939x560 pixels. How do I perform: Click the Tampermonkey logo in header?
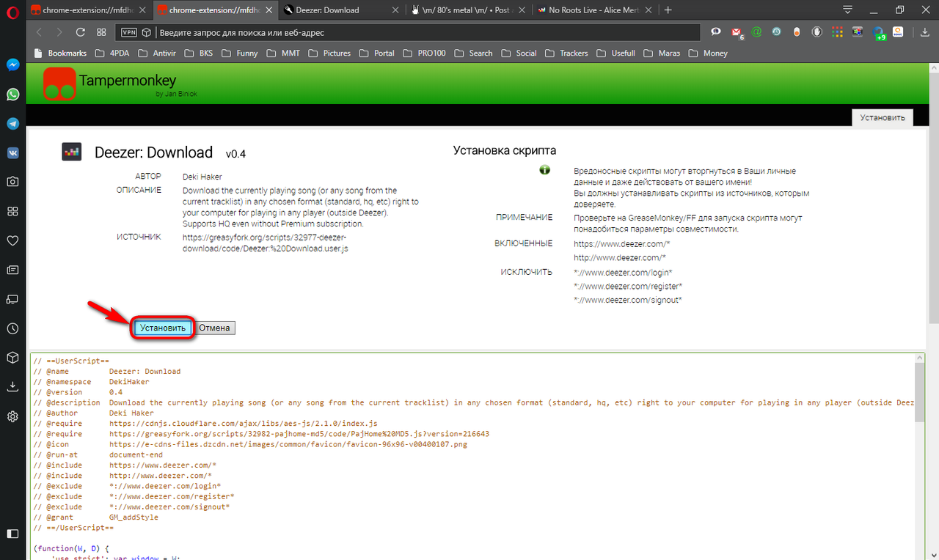tap(59, 84)
